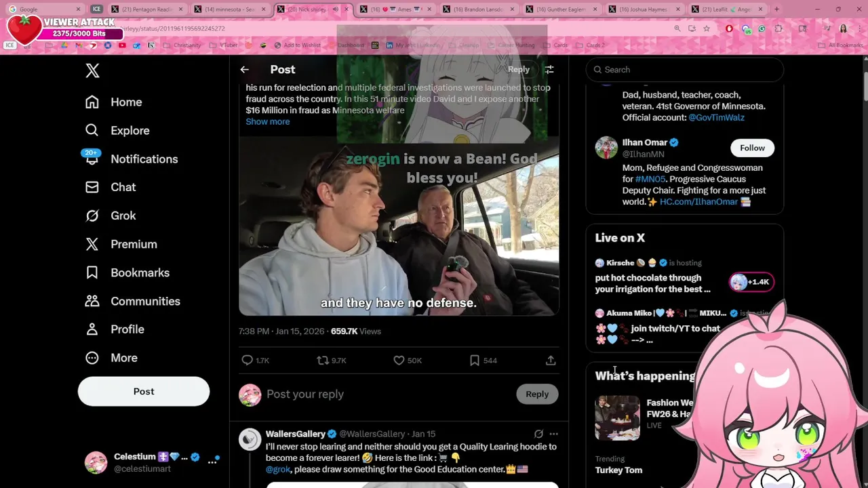Follow Ilhan Omar
This screenshot has height=488, width=868.
[x=752, y=148]
